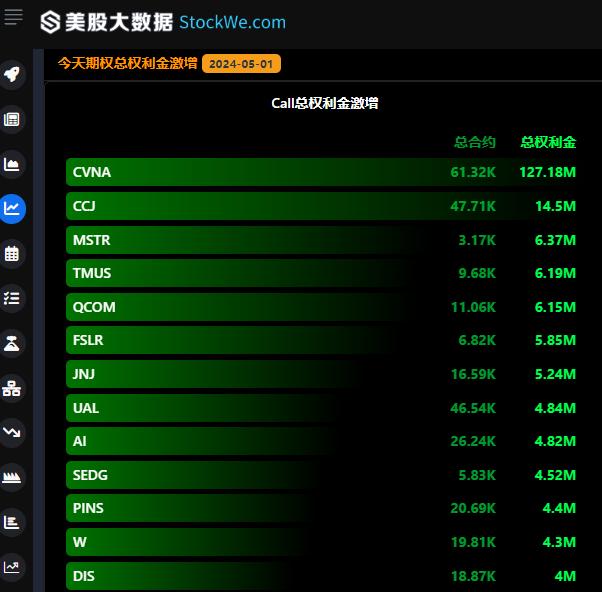Select the AI ticker row

click(321, 441)
